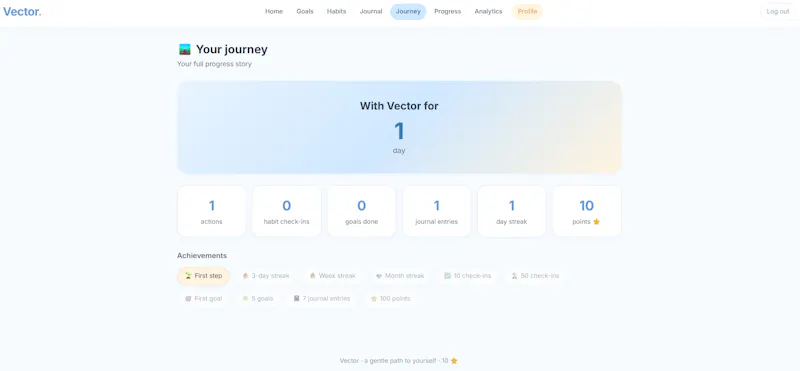Click the gem icon on Month streak
Viewport: 800px width, 371px height.
(379, 276)
